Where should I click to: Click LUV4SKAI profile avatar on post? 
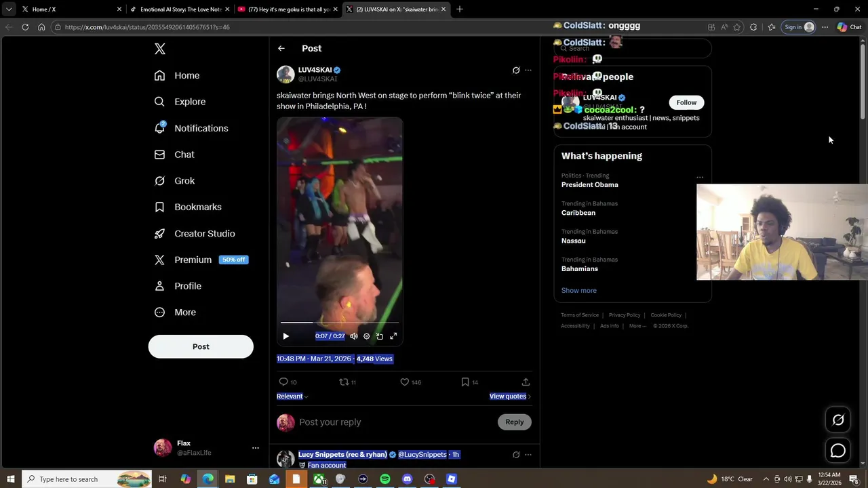(285, 75)
